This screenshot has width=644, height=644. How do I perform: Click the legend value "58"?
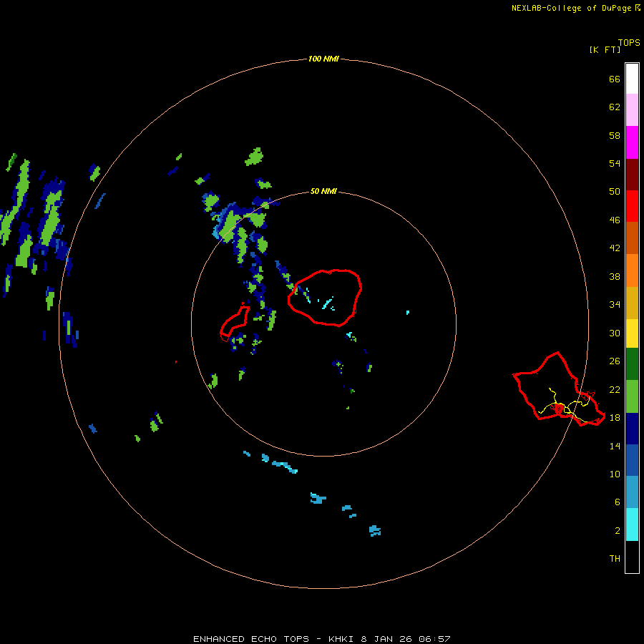tap(615, 135)
